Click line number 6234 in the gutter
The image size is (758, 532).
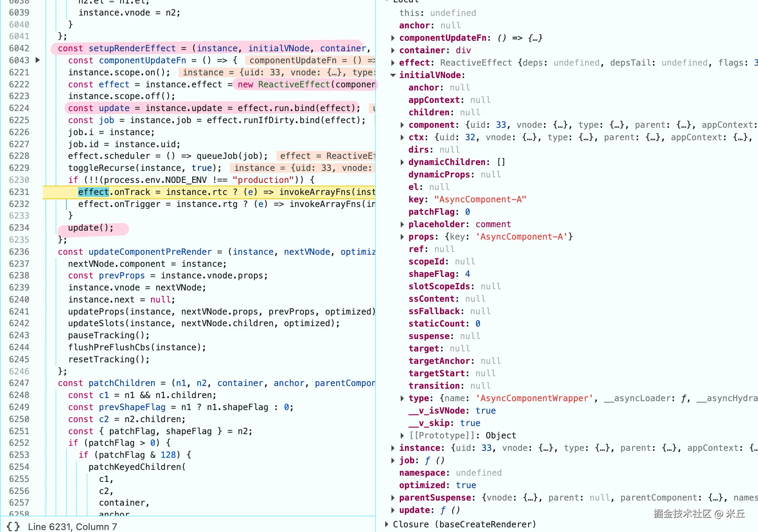tap(19, 228)
